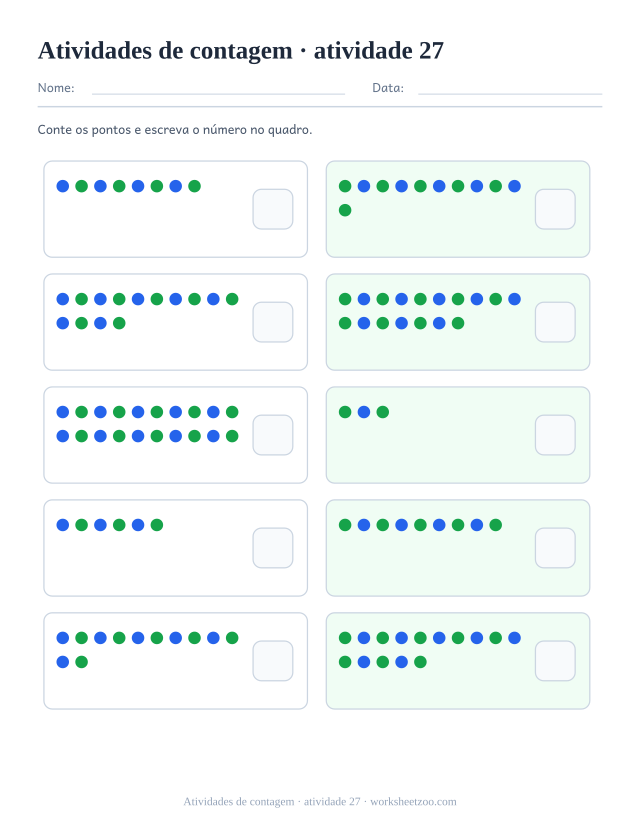Click the Nome input line
This screenshot has height=829, width=640.
point(218,94)
